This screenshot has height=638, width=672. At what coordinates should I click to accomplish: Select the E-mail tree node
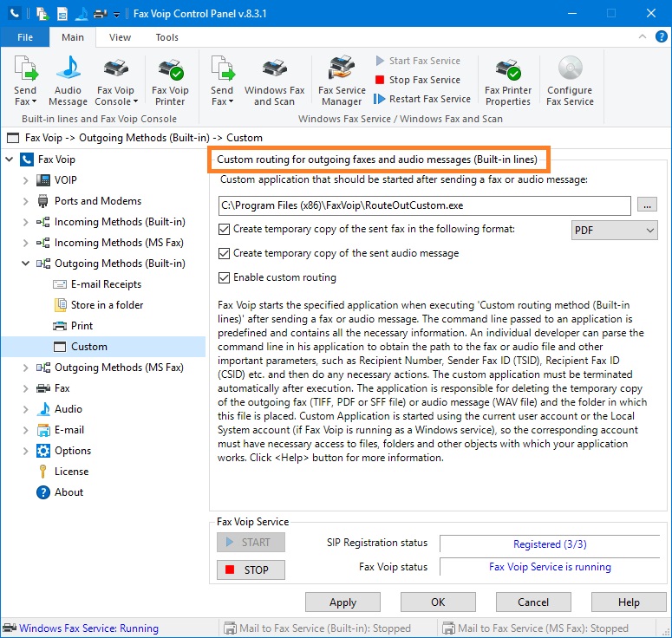point(69,430)
